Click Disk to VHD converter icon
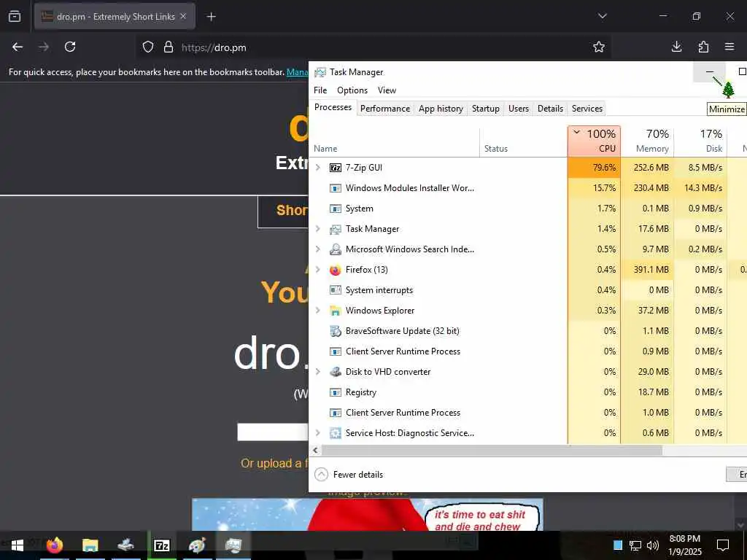This screenshot has width=747, height=560. [x=336, y=372]
